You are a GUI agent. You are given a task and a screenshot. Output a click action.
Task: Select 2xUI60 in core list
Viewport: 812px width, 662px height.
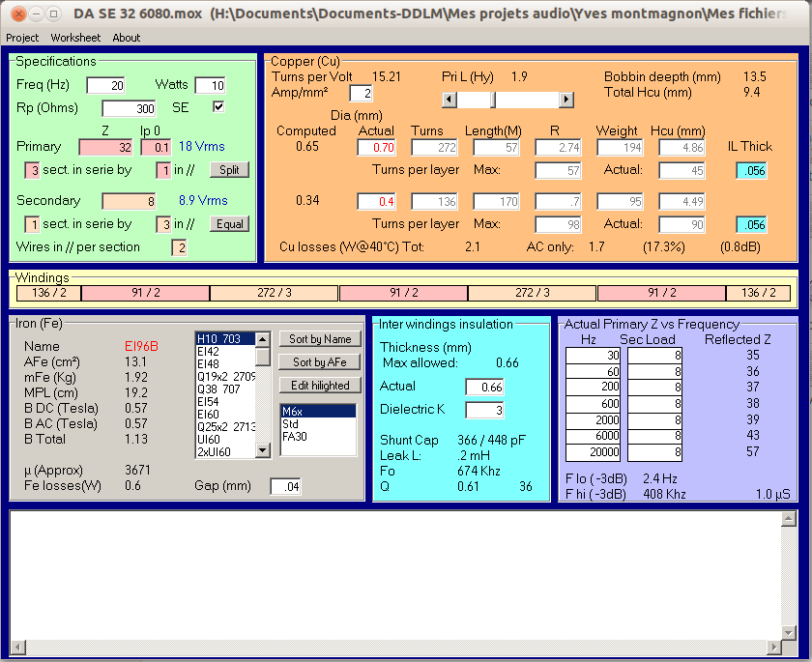click(x=225, y=452)
